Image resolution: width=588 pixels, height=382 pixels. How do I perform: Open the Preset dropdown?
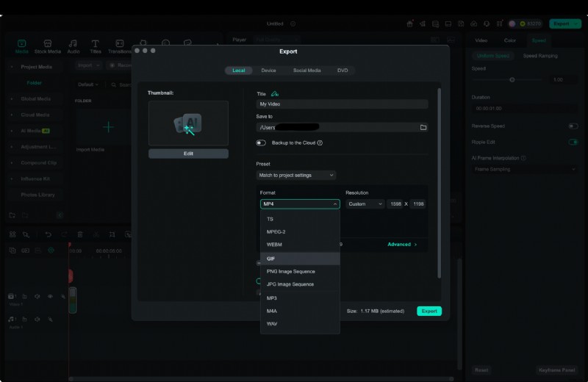(296, 176)
